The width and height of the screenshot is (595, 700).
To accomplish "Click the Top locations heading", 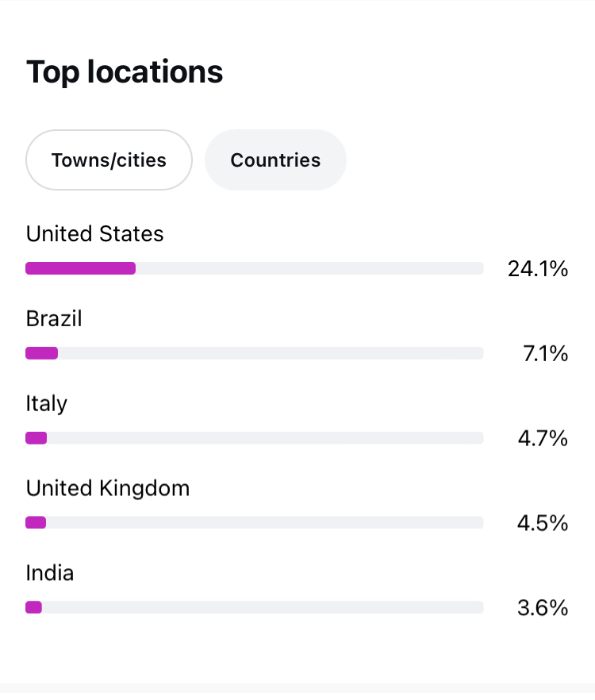I will click(x=125, y=72).
